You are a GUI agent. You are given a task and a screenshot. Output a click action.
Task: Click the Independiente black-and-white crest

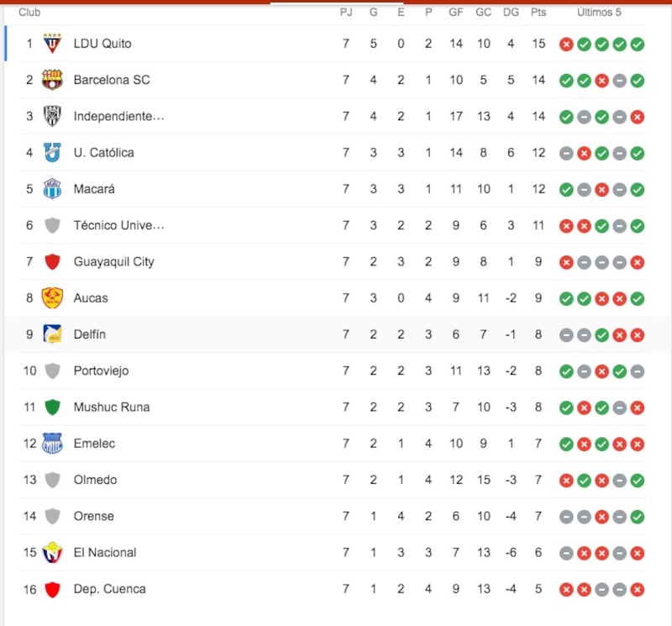pyautogui.click(x=52, y=116)
